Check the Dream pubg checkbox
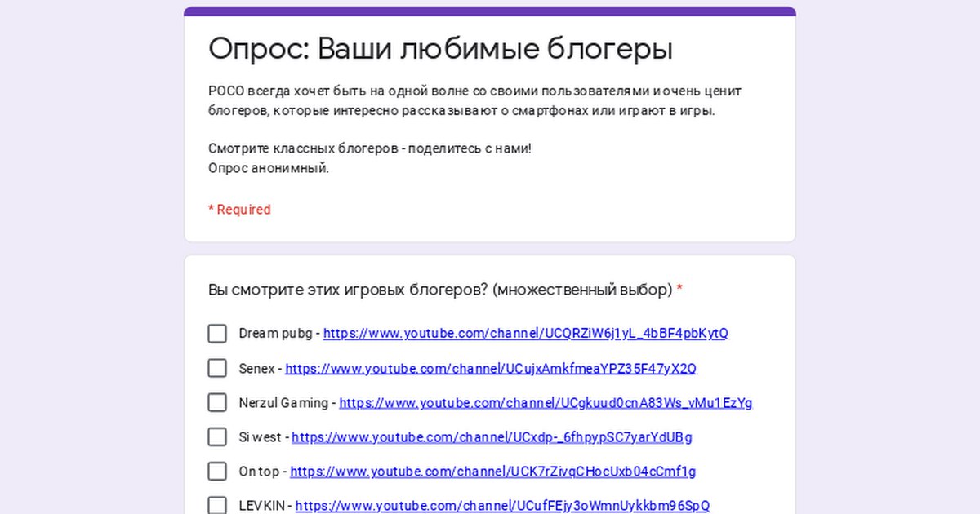980x514 pixels. click(x=217, y=334)
